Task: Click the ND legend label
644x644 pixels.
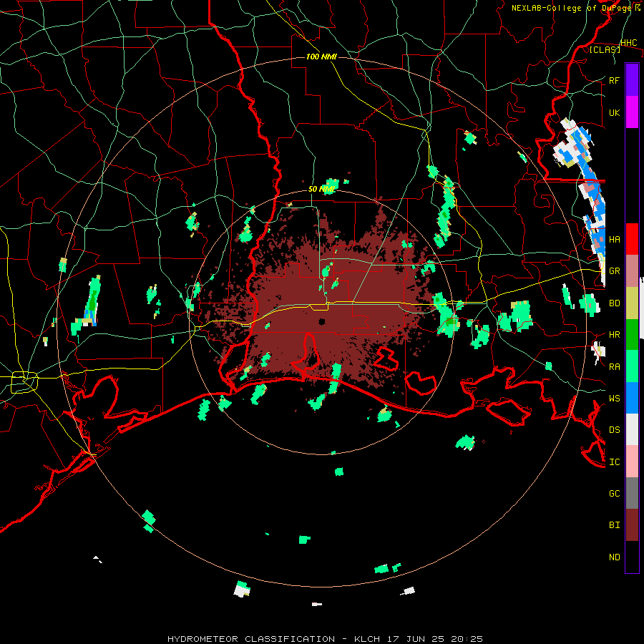Action: click(x=615, y=557)
